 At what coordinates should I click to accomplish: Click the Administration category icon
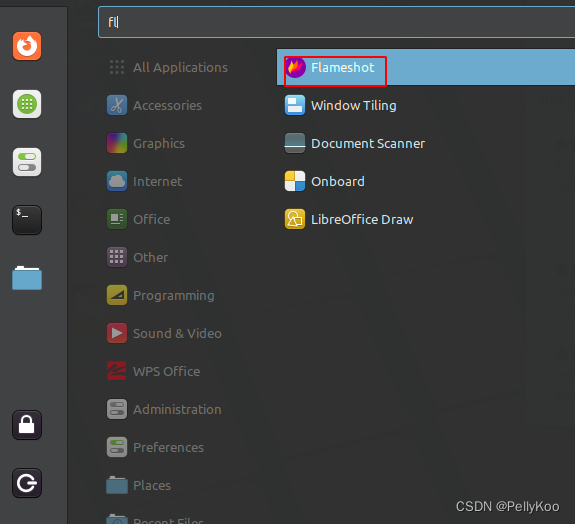pos(117,409)
